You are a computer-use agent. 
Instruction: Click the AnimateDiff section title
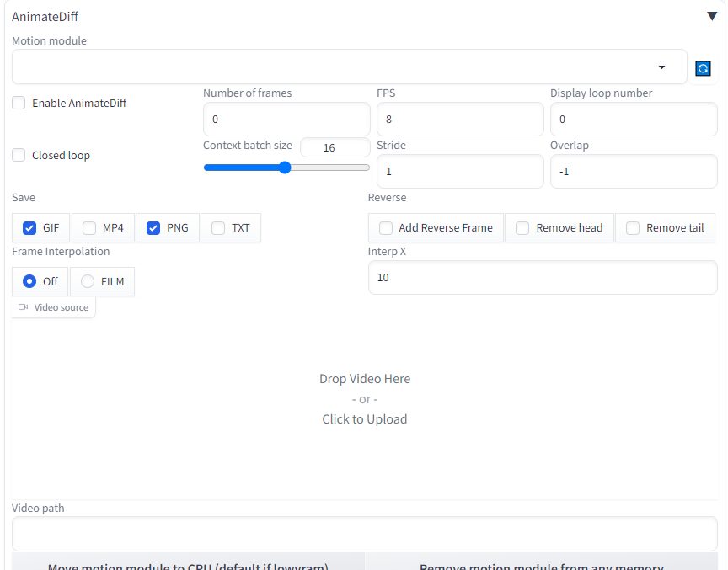pos(45,17)
